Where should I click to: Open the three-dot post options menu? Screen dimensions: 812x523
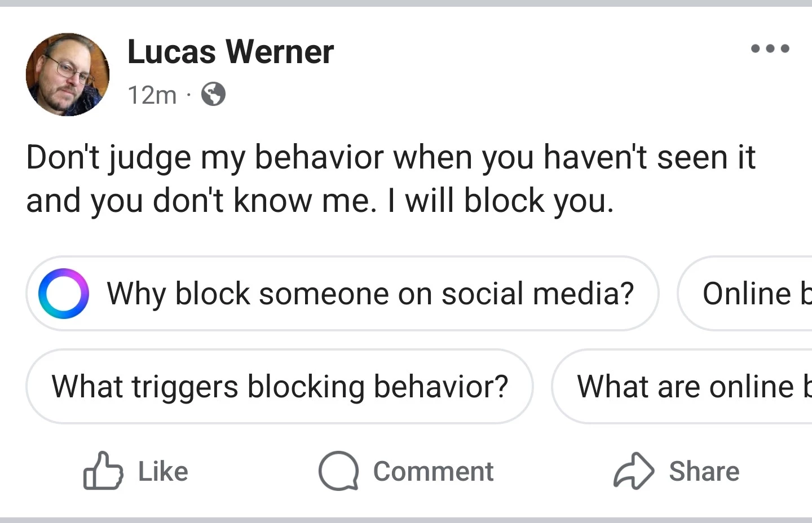(x=770, y=48)
